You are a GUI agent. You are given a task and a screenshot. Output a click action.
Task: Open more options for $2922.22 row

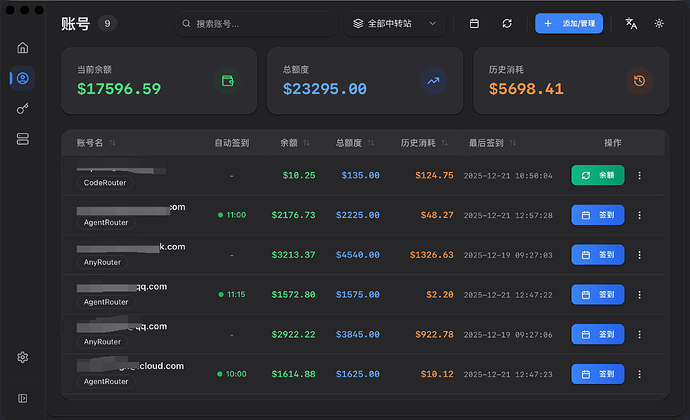coord(639,335)
